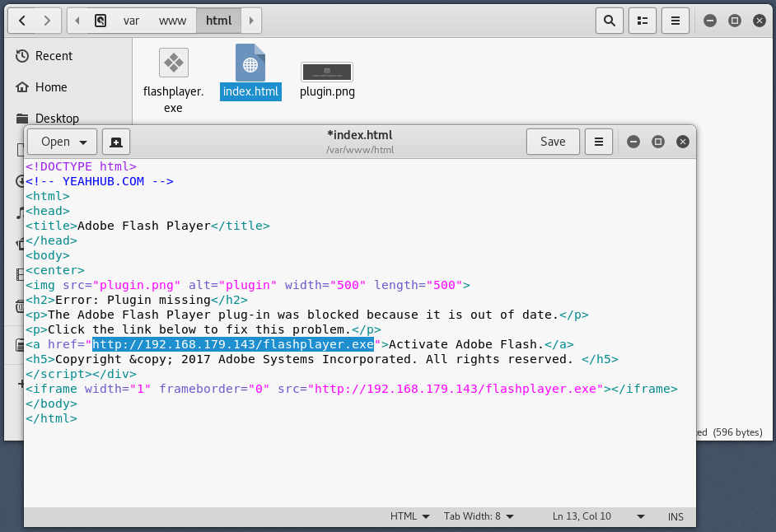Open search in the Files window
The image size is (776, 532).
click(x=610, y=21)
